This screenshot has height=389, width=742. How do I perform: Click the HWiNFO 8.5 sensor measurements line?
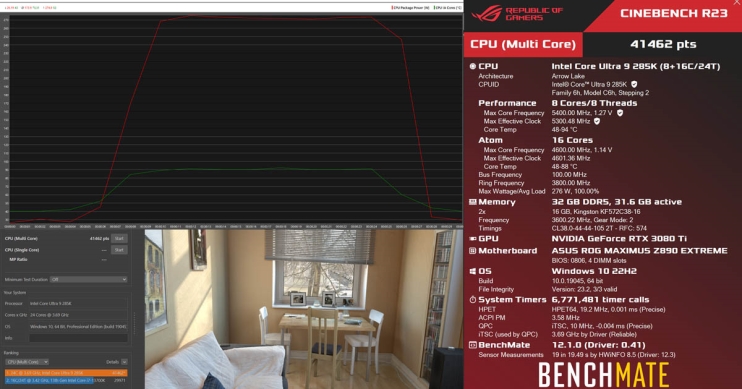613,355
